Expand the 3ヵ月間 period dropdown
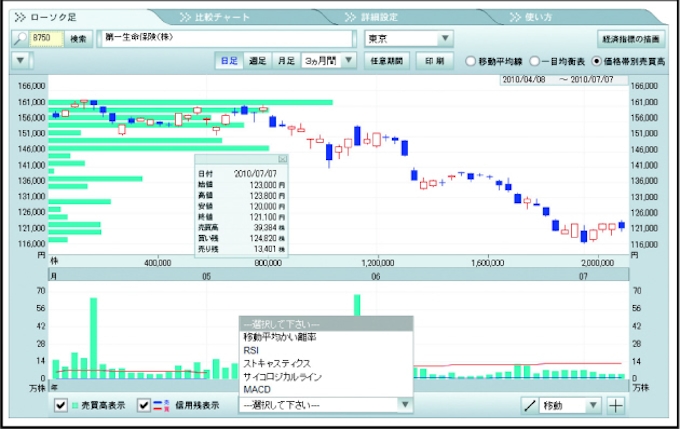The height and width of the screenshot is (429, 680). [349, 61]
